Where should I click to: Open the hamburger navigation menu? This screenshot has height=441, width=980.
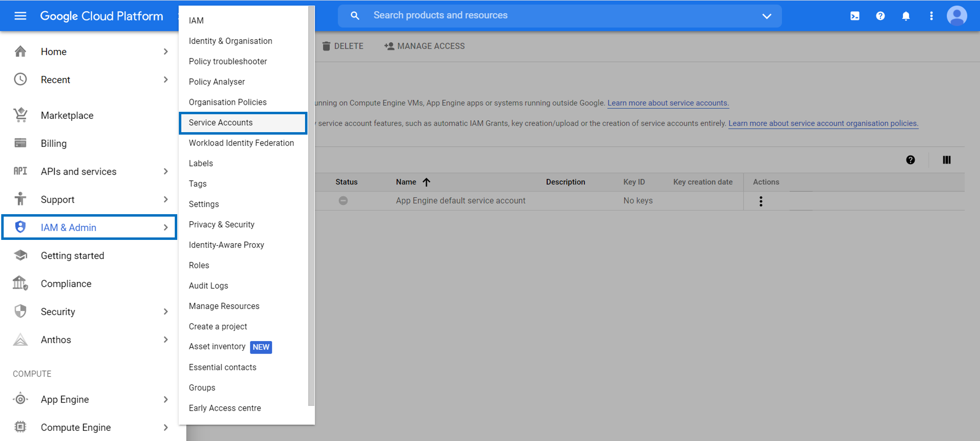[x=20, y=16]
